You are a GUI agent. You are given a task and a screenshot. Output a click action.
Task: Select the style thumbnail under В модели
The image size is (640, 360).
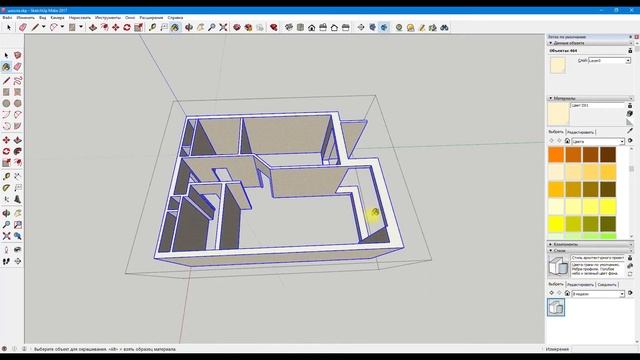pyautogui.click(x=556, y=307)
